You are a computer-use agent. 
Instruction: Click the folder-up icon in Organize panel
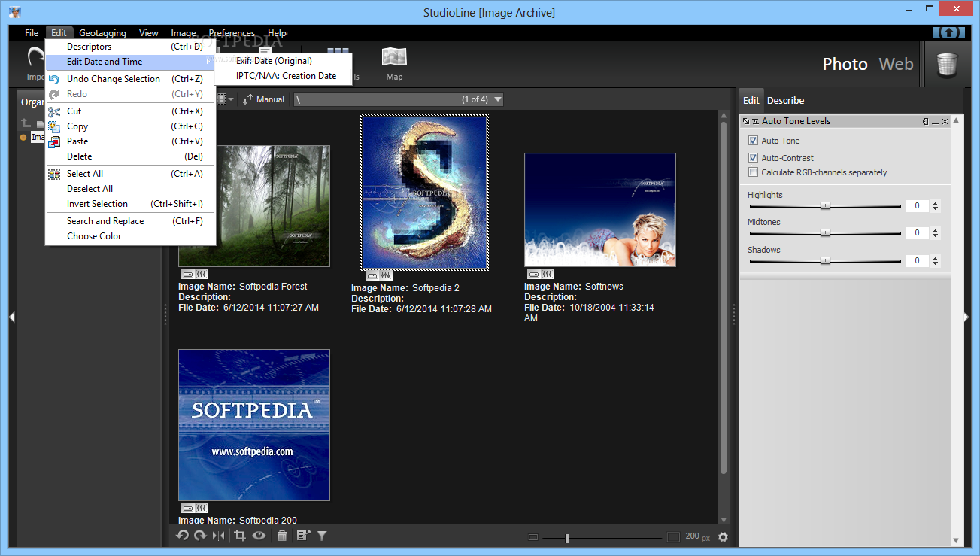pos(26,123)
